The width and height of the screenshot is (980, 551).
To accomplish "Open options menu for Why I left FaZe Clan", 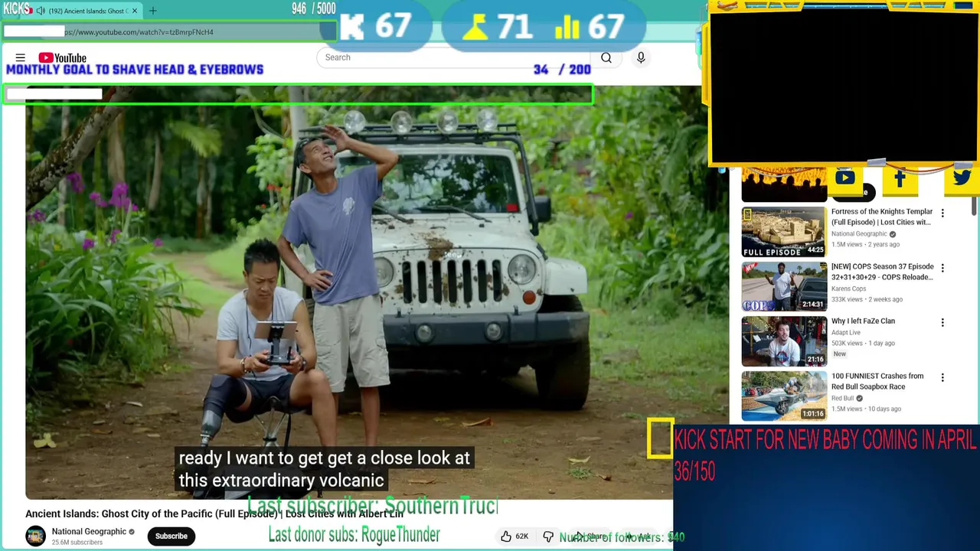I will point(942,322).
